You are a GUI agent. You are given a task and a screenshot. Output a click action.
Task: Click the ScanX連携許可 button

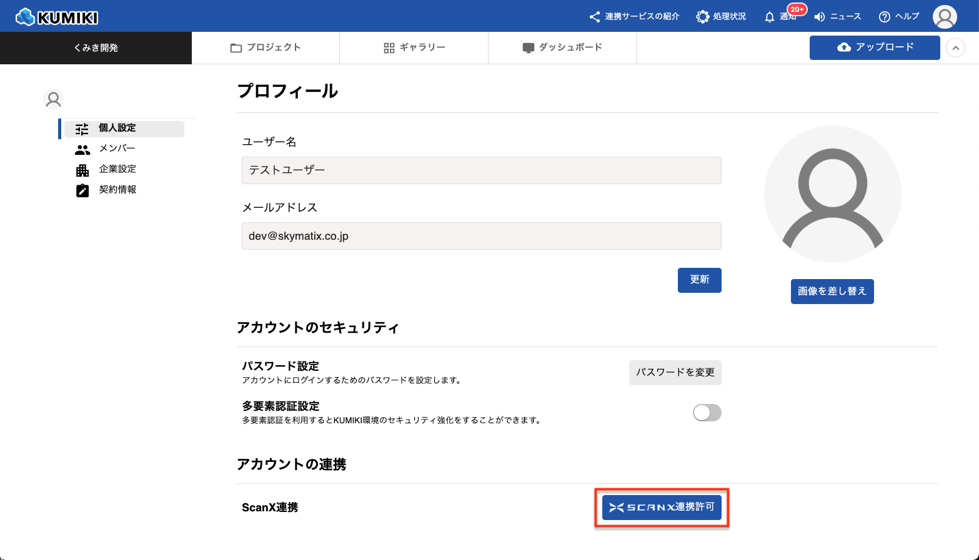click(662, 508)
